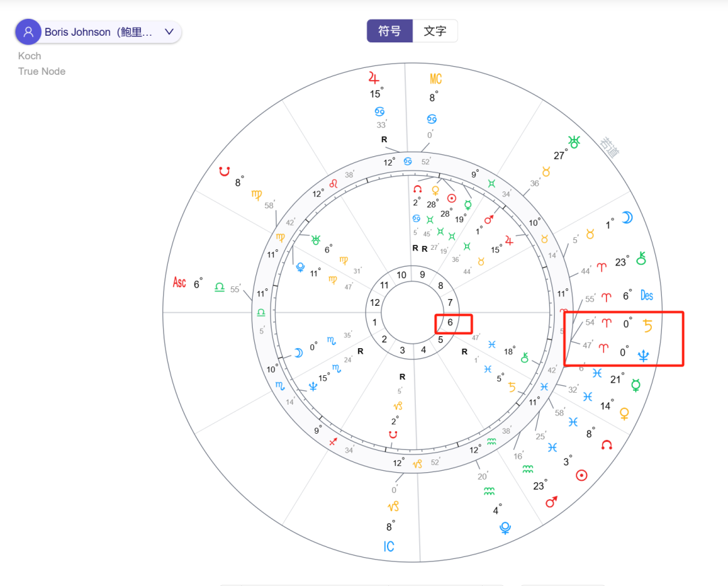Select inner Venus glyph at 28° Gemini

(435, 191)
